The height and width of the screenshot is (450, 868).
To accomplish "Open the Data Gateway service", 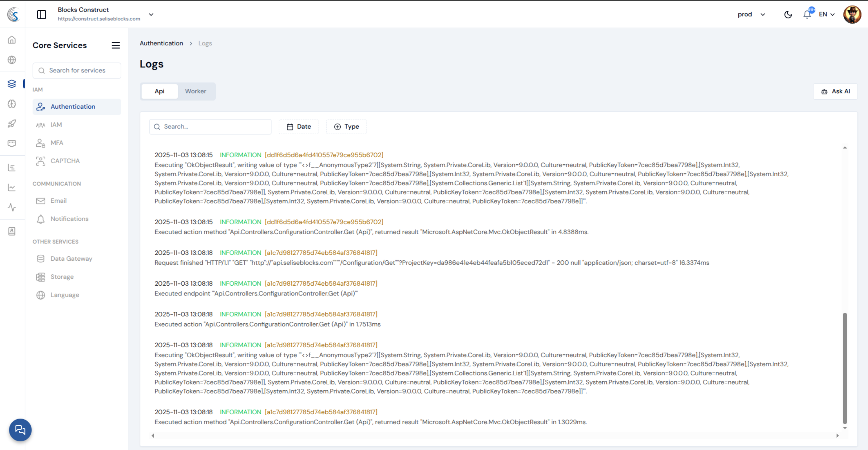I will (x=71, y=258).
